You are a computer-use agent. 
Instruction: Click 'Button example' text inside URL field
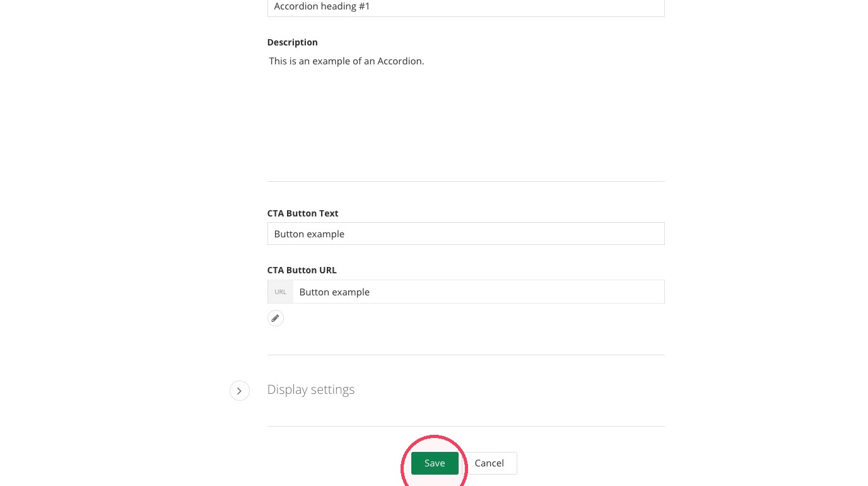tap(334, 292)
